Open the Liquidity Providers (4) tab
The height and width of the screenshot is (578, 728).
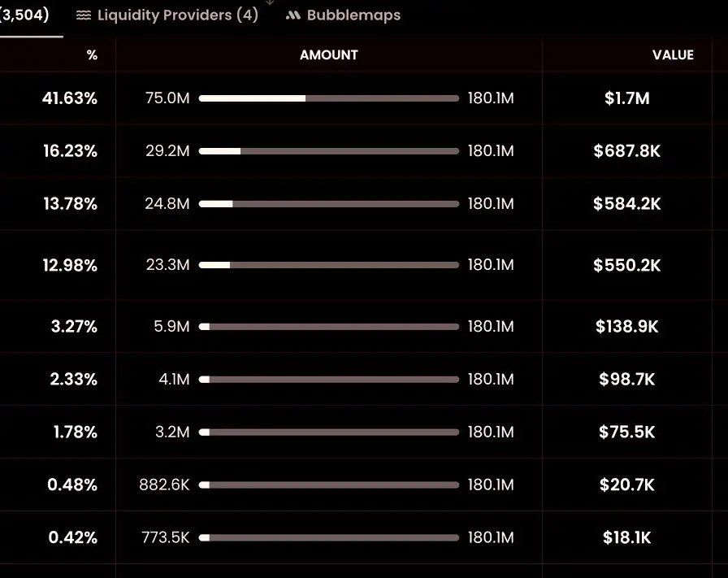[x=167, y=15]
